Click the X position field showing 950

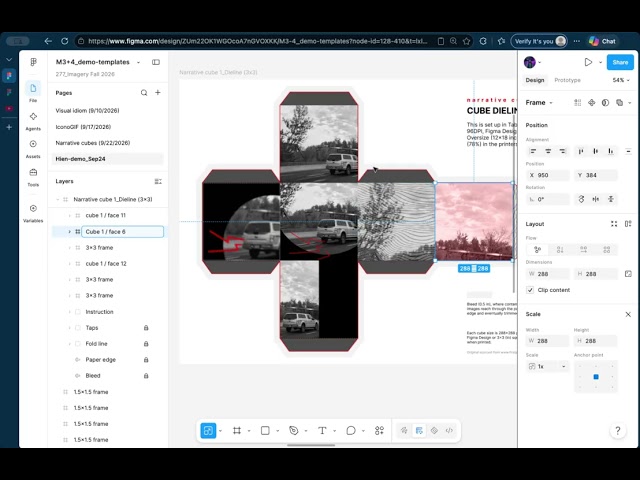(547, 175)
